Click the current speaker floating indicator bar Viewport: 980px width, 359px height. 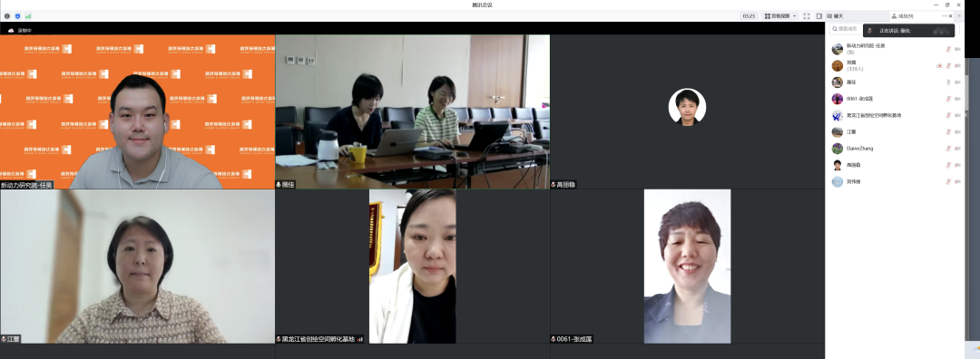(x=908, y=30)
